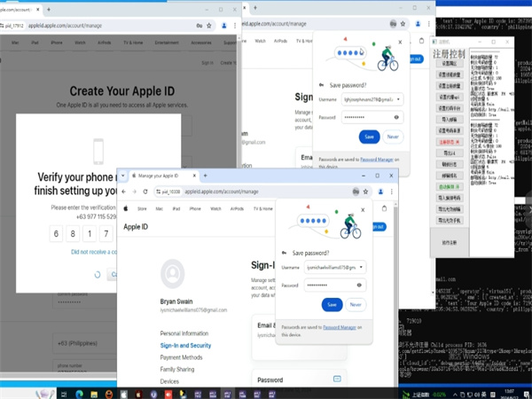The width and height of the screenshot is (532, 399).
Task: Open Password Manager link in front popup
Action: pos(340,326)
